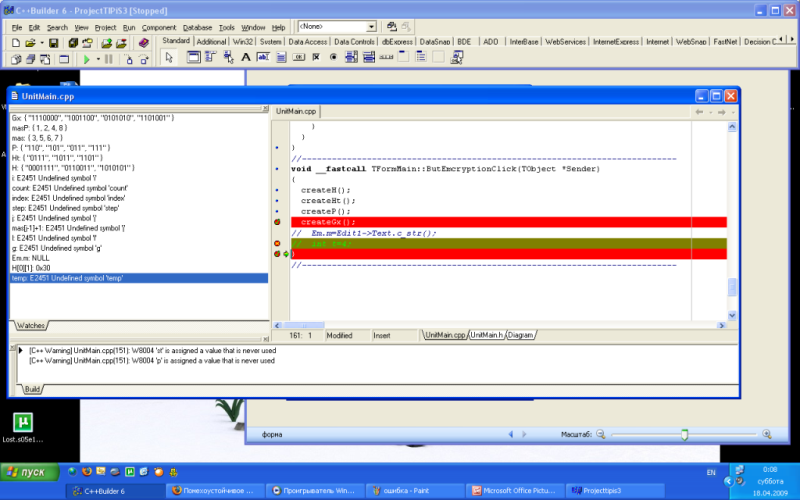Open the Project menu
The image size is (800, 500).
pyautogui.click(x=105, y=27)
